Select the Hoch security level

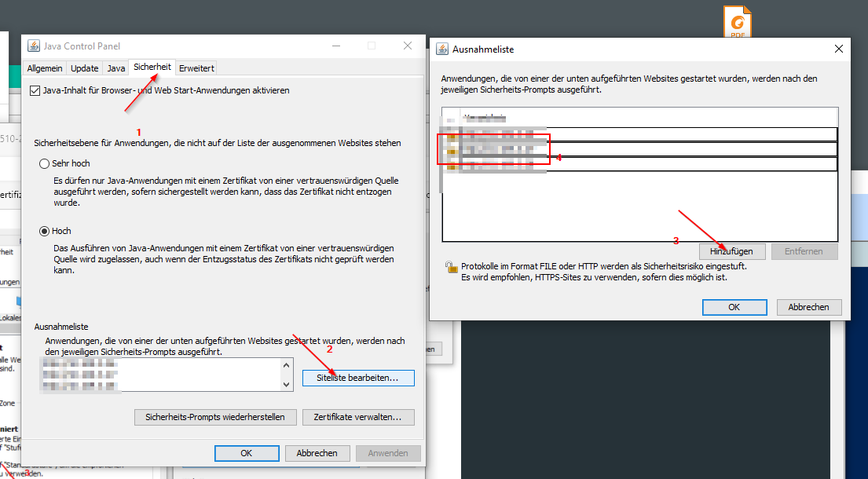tap(44, 231)
